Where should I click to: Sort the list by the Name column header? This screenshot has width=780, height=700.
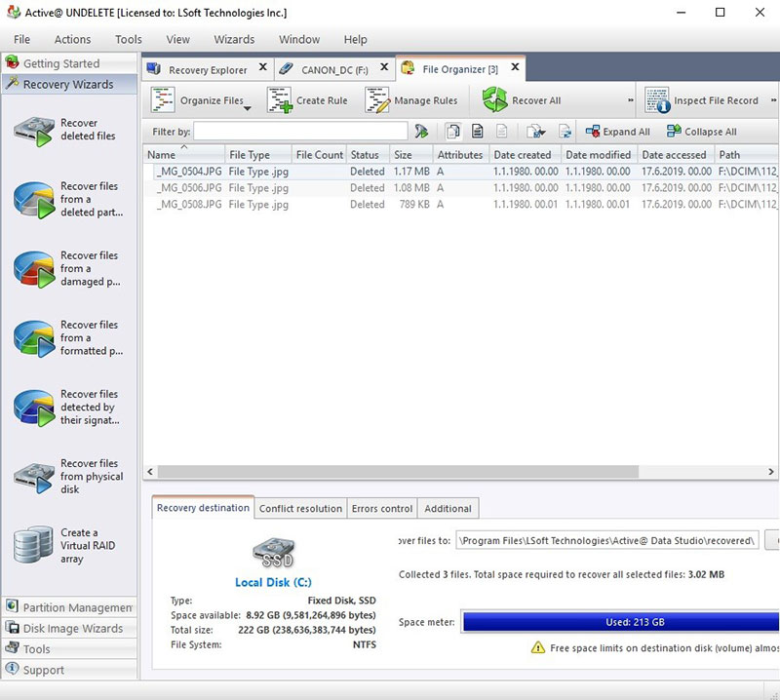pos(184,155)
